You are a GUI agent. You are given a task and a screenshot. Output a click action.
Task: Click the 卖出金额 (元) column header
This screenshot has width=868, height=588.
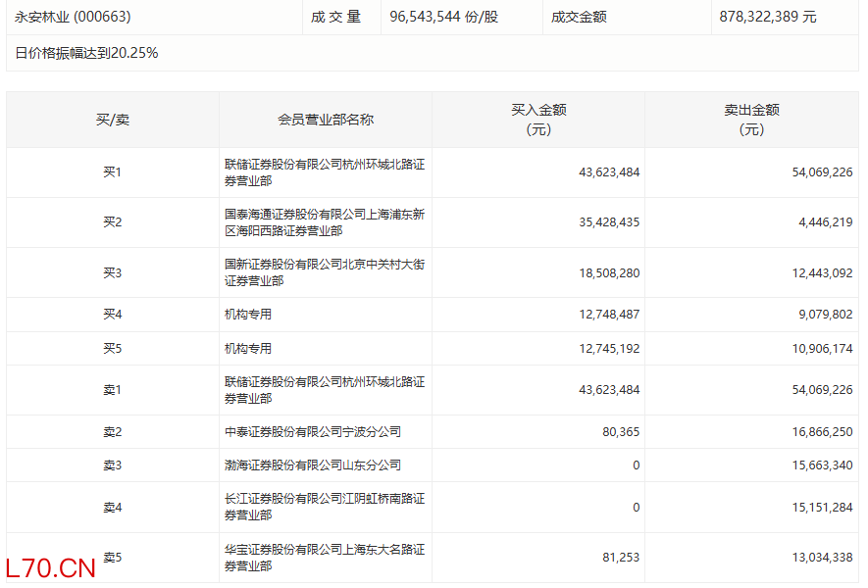click(751, 120)
